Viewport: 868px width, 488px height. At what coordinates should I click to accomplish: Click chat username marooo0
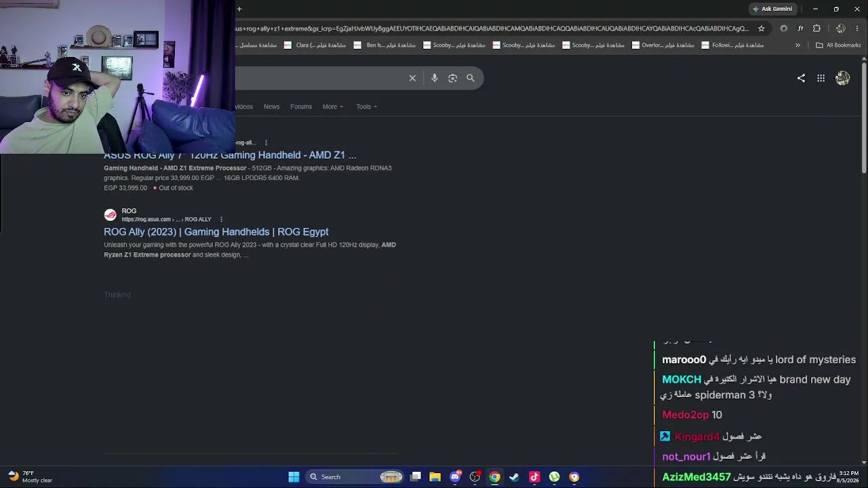pos(684,360)
